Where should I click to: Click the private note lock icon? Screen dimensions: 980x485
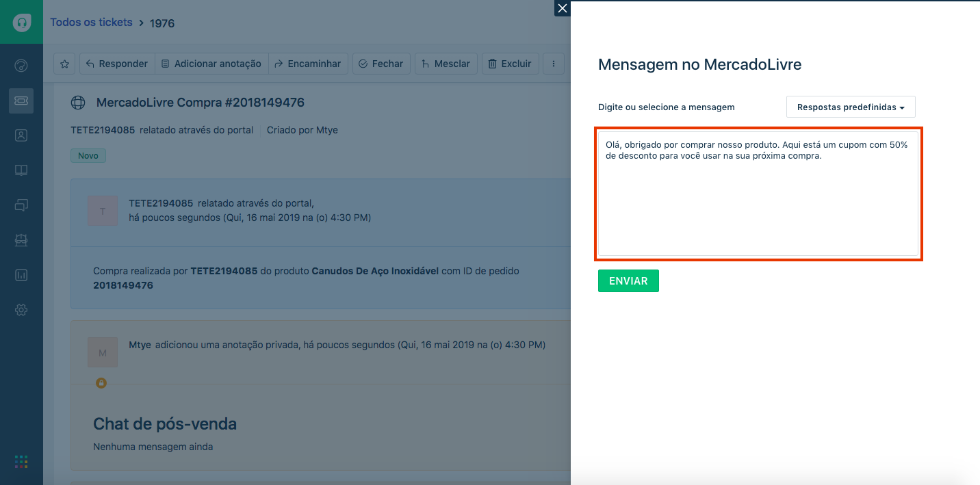[101, 383]
